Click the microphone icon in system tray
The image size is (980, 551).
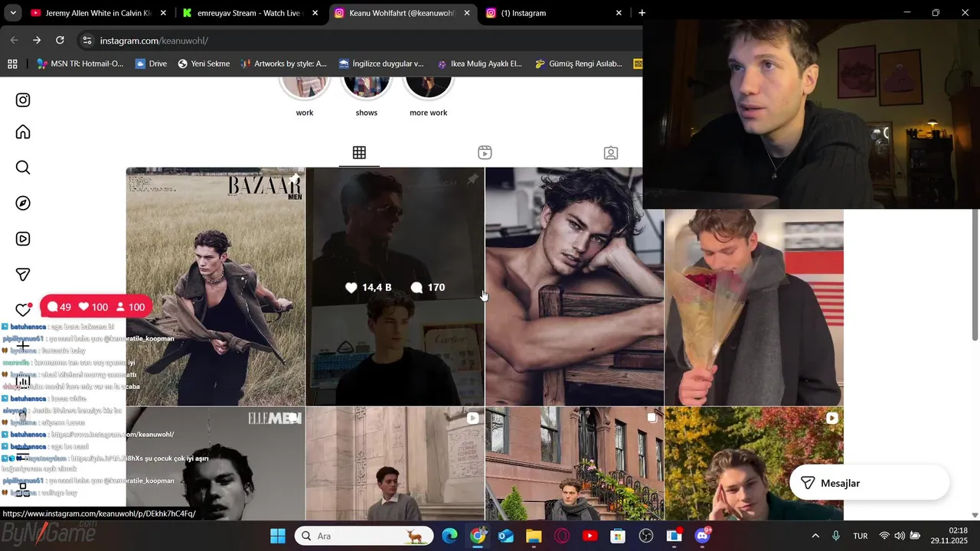[836, 536]
